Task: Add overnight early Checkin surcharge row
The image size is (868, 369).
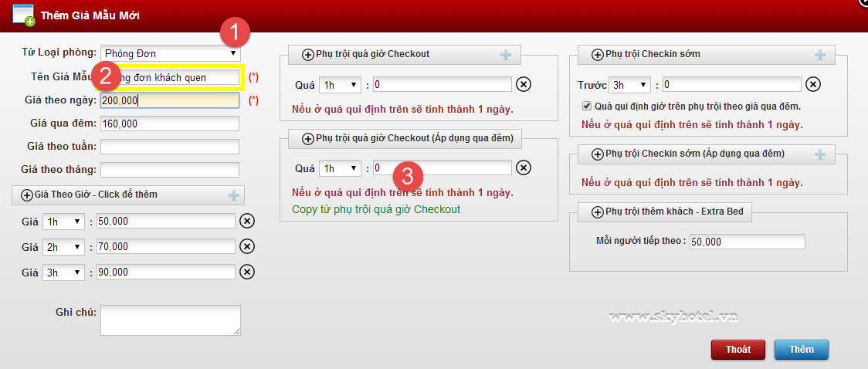Action: click(x=820, y=154)
